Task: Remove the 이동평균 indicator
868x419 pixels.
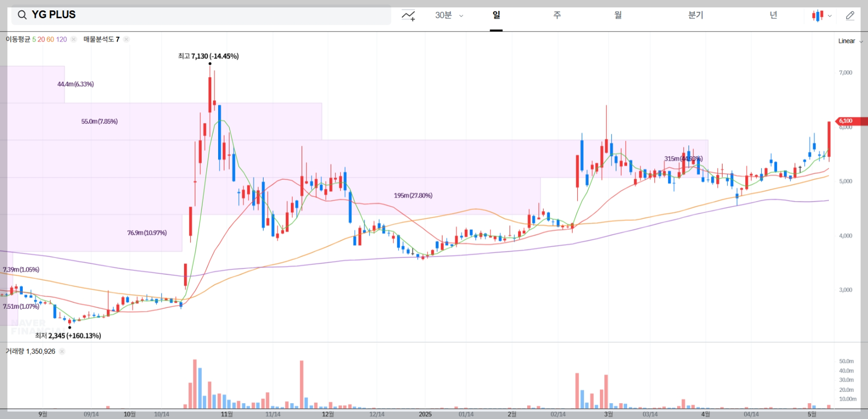Action: 74,40
